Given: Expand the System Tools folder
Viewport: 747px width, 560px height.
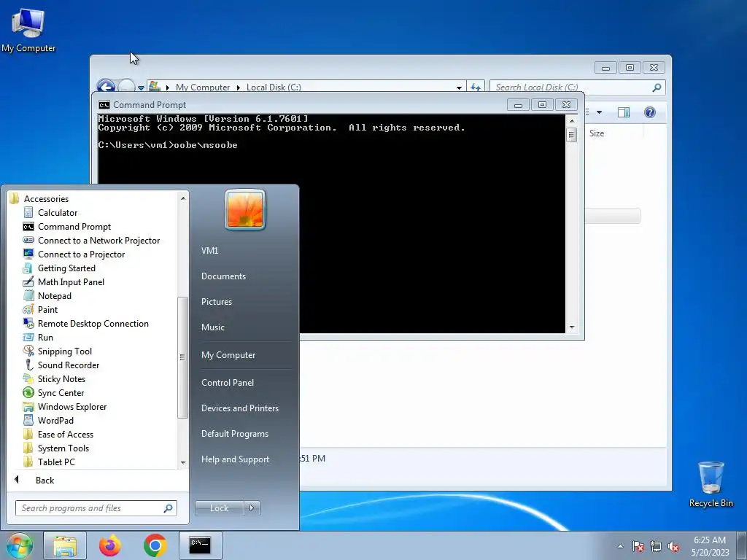Looking at the screenshot, I should pos(63,448).
